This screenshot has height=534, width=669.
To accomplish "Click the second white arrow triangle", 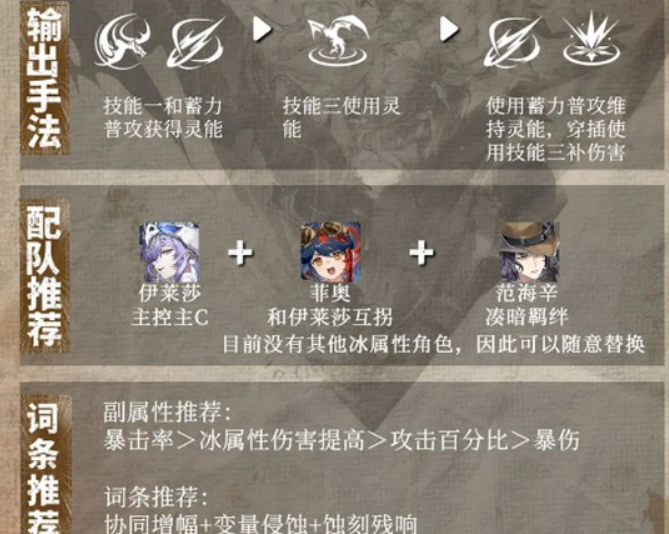I will coord(449,29).
